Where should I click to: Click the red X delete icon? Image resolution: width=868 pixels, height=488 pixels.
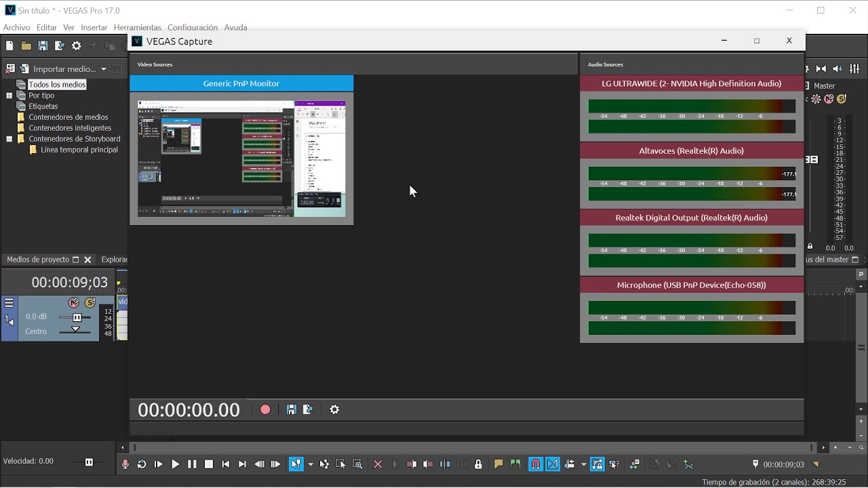click(378, 464)
